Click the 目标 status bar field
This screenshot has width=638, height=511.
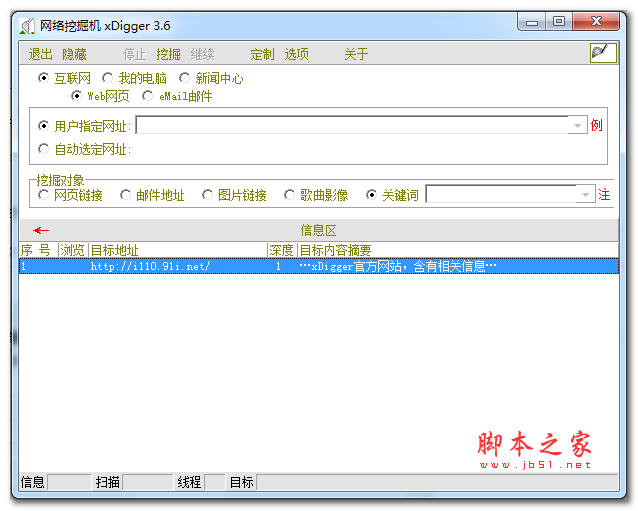[x=437, y=482]
